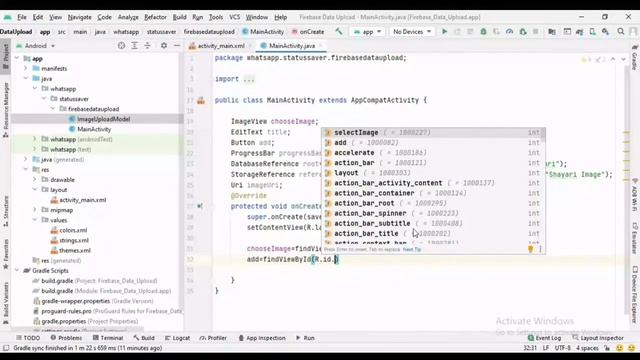Image resolution: width=640 pixels, height=360 pixels.
Task: Open the Project side tool window
Action: pyautogui.click(x=6, y=56)
